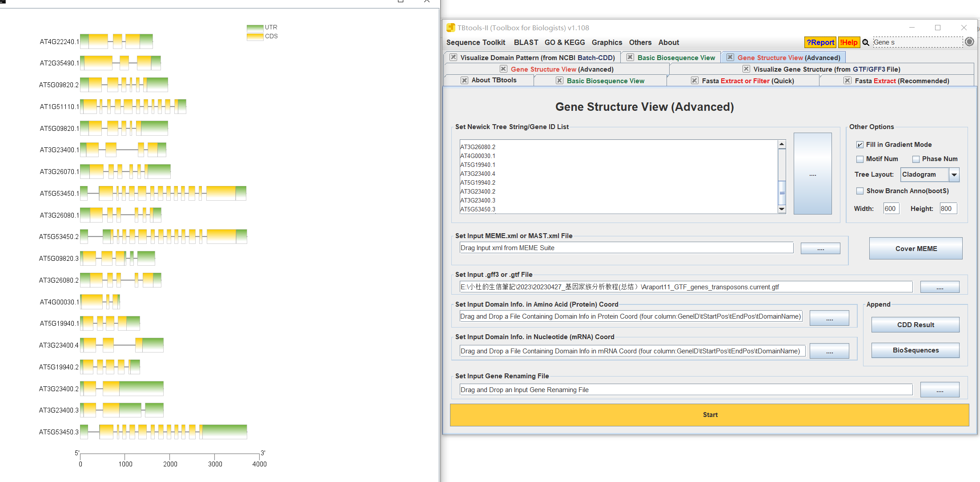Click the TBtools-II application logo icon
This screenshot has height=482, width=980.
pyautogui.click(x=450, y=28)
